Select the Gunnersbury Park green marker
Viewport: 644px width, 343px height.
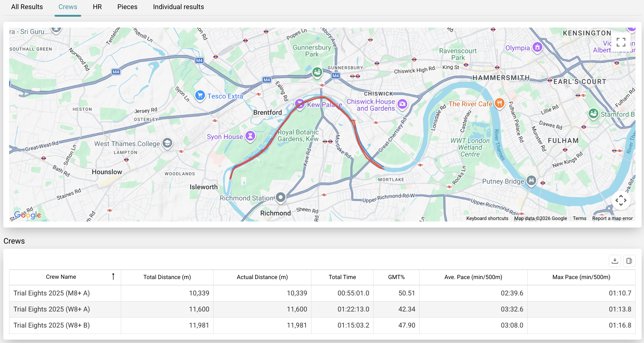317,72
